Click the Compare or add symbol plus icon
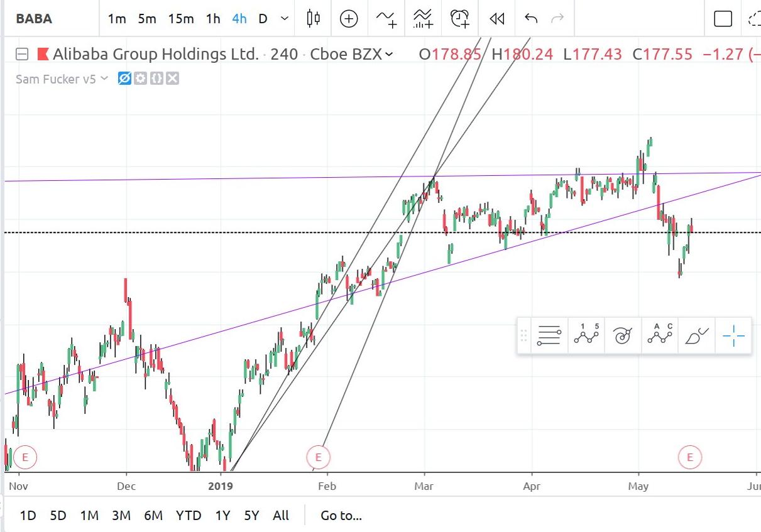Screen dimensions: 761x532 pyautogui.click(x=349, y=19)
